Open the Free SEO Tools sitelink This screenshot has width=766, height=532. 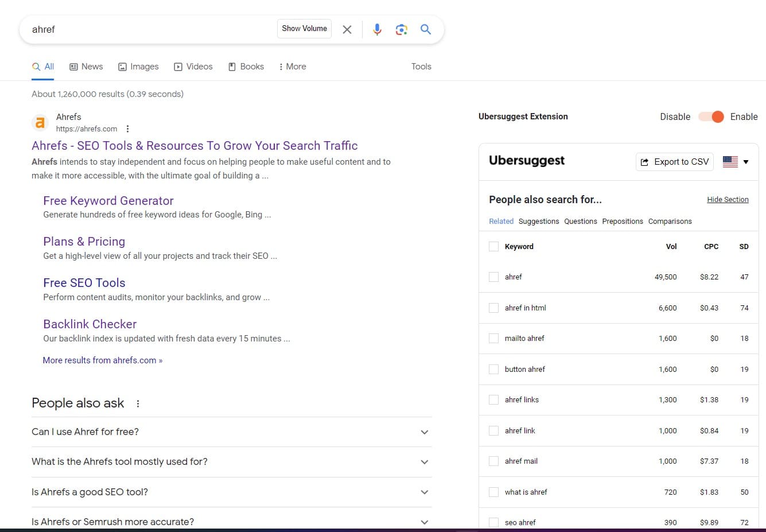point(84,283)
